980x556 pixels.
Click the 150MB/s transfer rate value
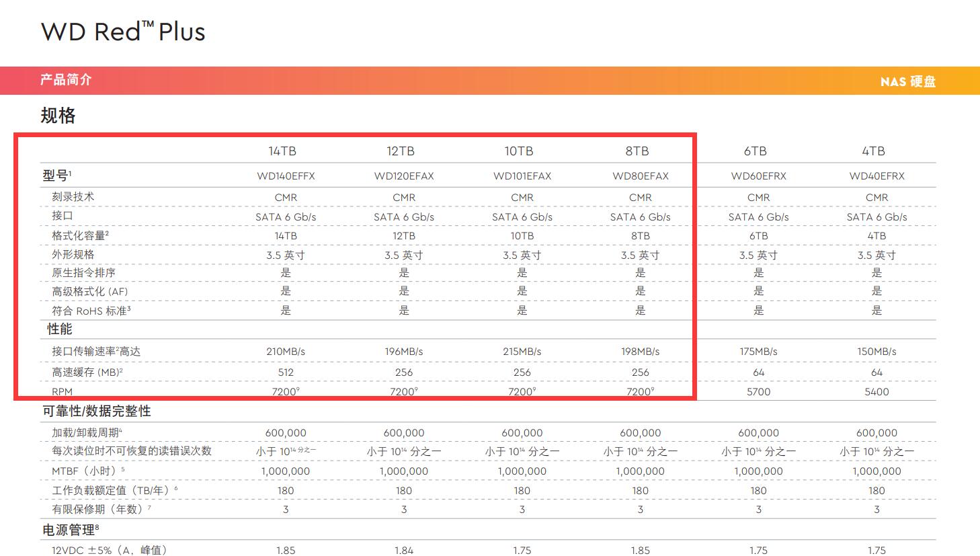877,352
